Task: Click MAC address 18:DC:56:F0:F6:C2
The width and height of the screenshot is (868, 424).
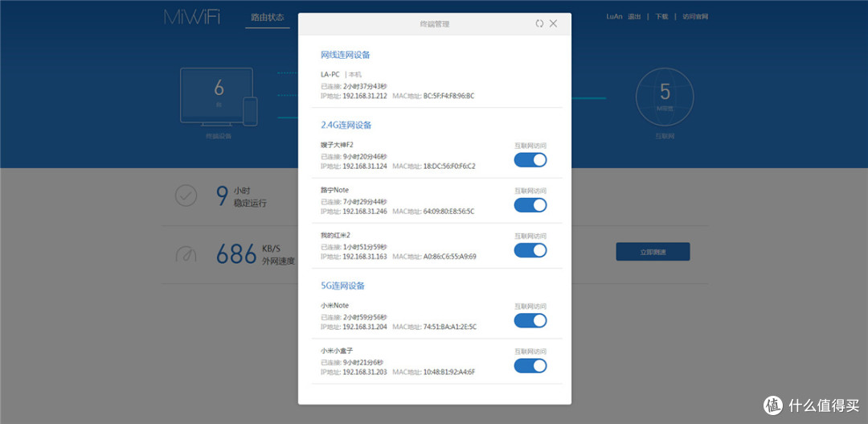Action: [x=449, y=167]
